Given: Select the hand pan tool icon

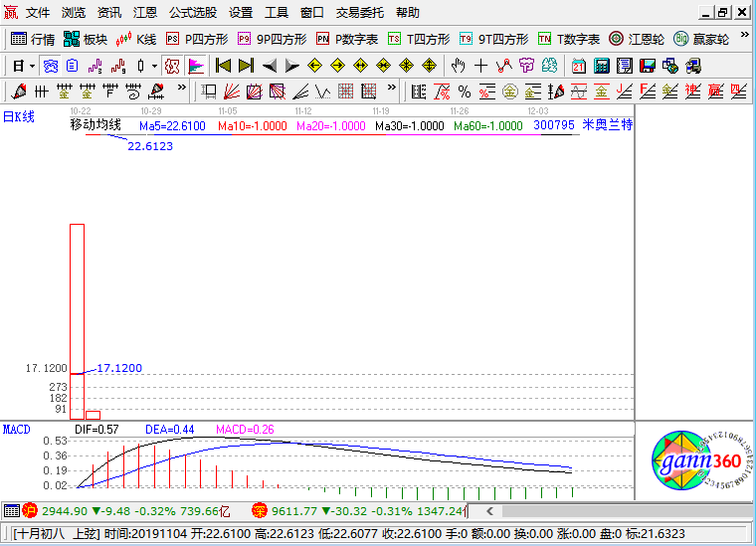Looking at the screenshot, I should [458, 66].
